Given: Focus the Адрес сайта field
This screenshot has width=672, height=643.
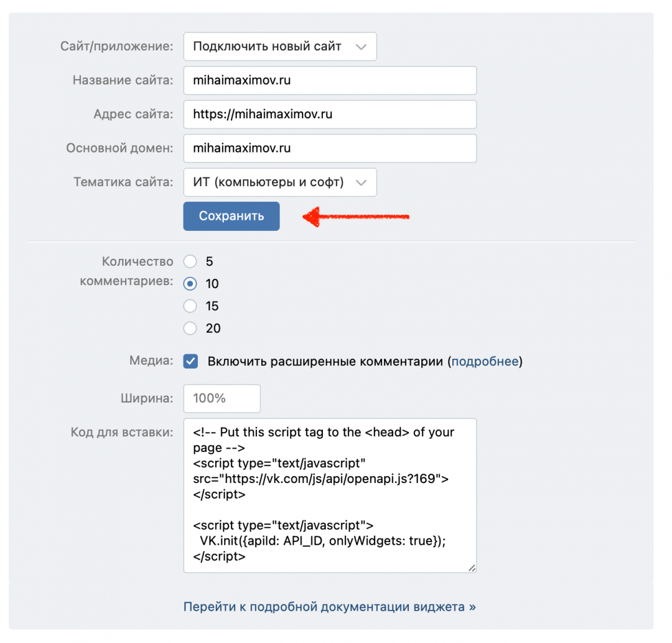Looking at the screenshot, I should click(x=330, y=115).
